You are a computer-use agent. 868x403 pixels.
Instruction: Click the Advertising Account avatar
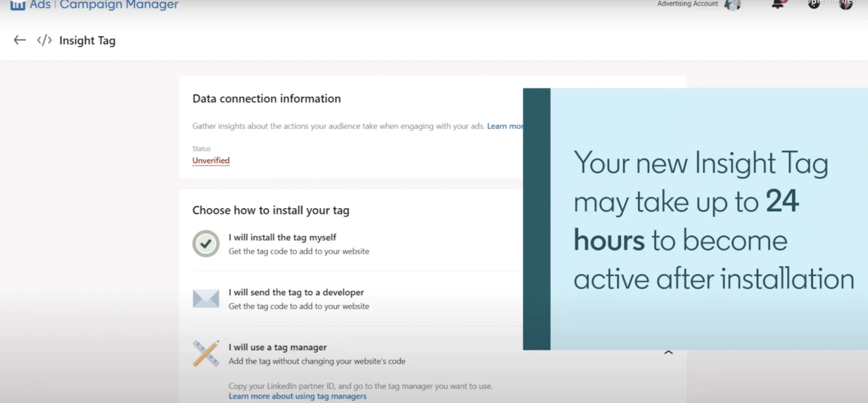[x=733, y=5]
